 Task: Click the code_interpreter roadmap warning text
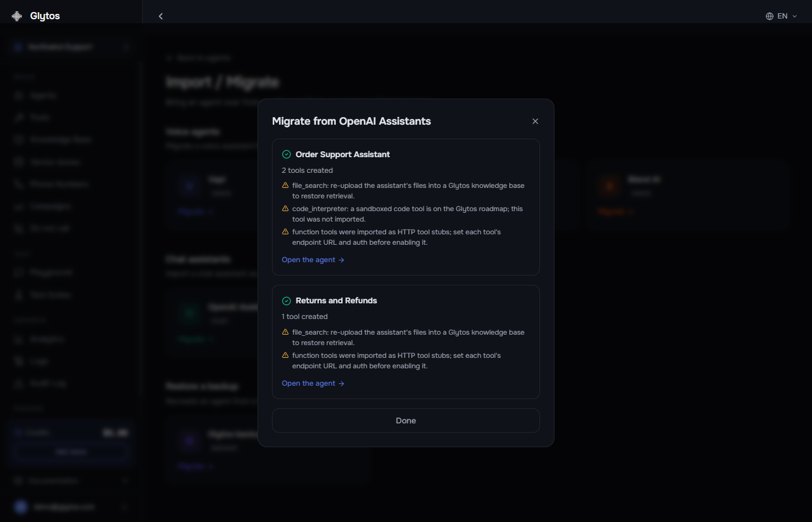point(407,214)
